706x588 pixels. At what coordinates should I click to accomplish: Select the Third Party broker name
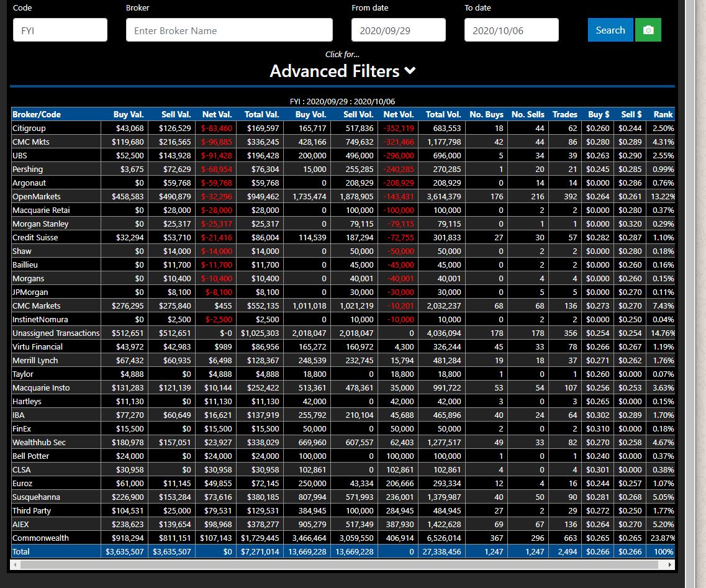click(x=32, y=510)
